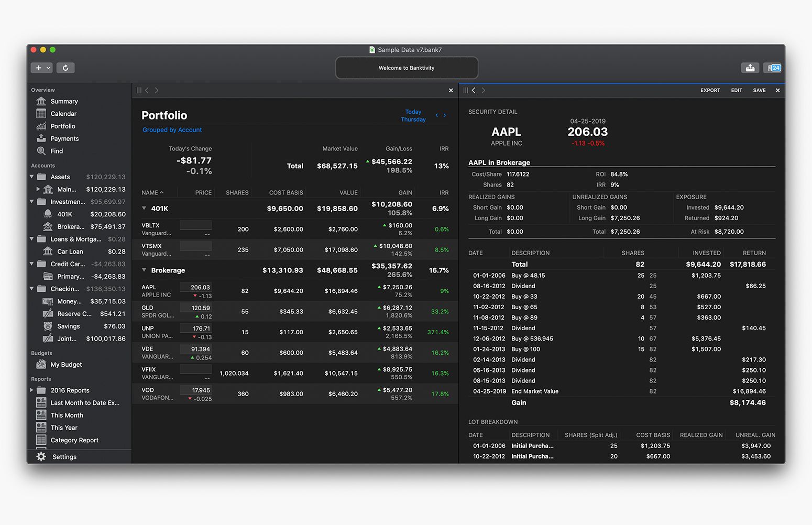Sort portfolio by PRICE column
The image size is (812, 525).
(203, 193)
